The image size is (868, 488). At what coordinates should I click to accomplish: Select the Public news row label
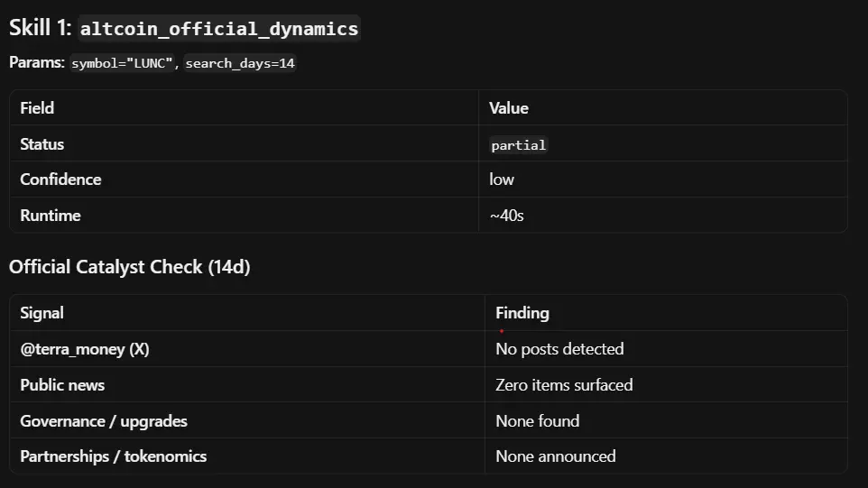(62, 384)
